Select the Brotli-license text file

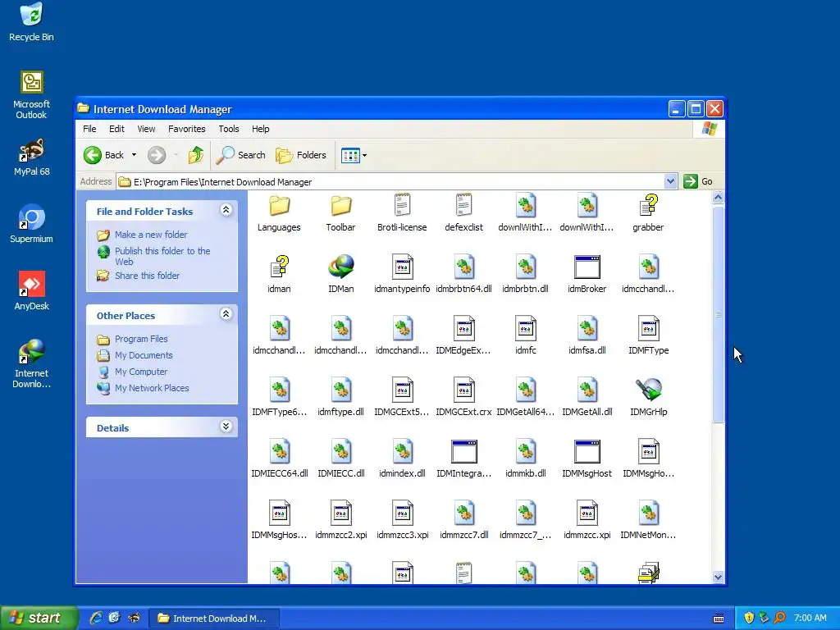[x=402, y=214]
